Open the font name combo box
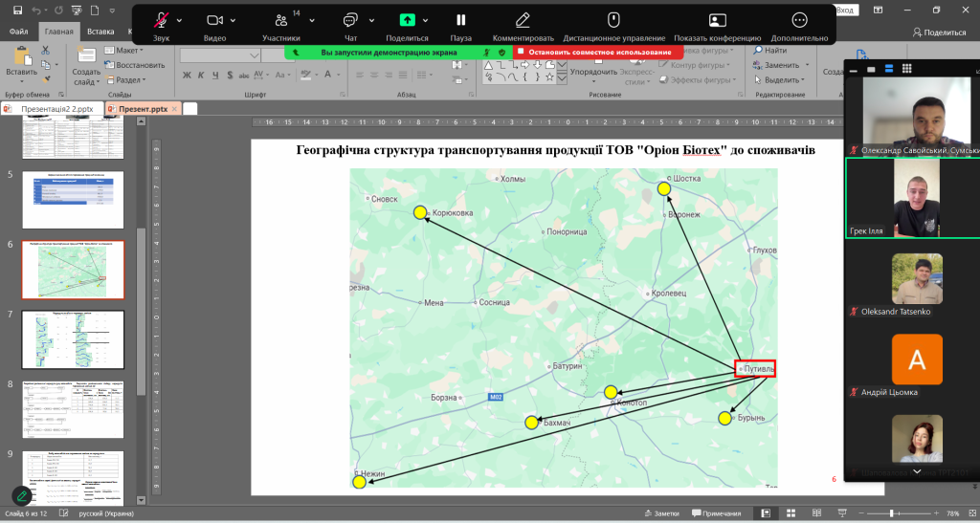Screen dimensions: 980x523 pos(220,54)
